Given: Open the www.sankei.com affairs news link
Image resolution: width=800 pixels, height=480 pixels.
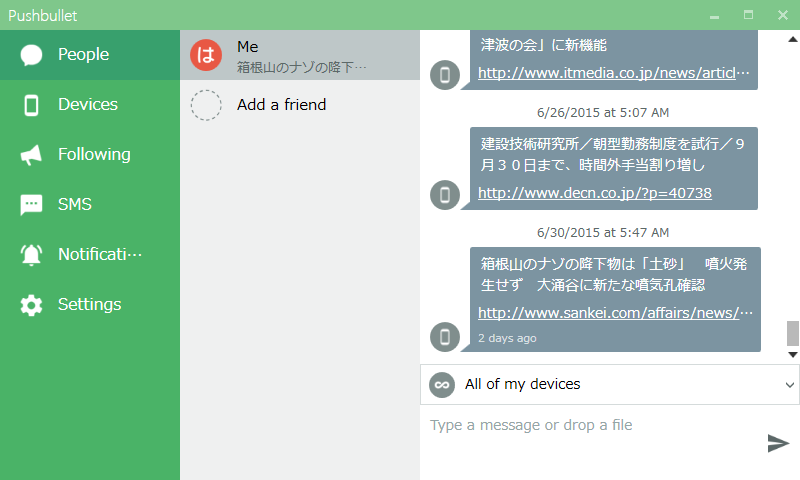Looking at the screenshot, I should pos(615,313).
